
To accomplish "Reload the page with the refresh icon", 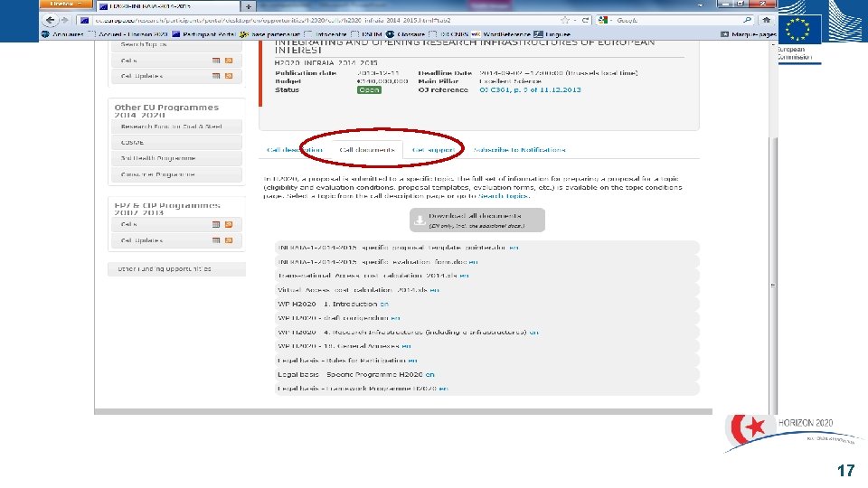I will coord(585,20).
